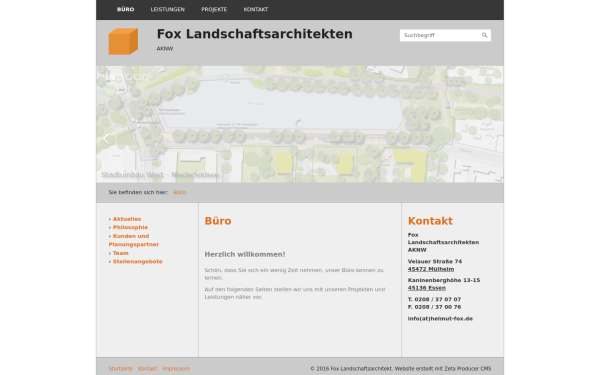600x375 pixels.
Task: Open Kunden und Planungspartner sidebar link
Action: point(134,240)
